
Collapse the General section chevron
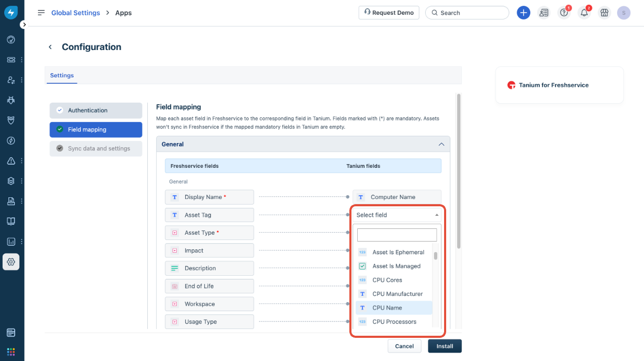pyautogui.click(x=441, y=144)
